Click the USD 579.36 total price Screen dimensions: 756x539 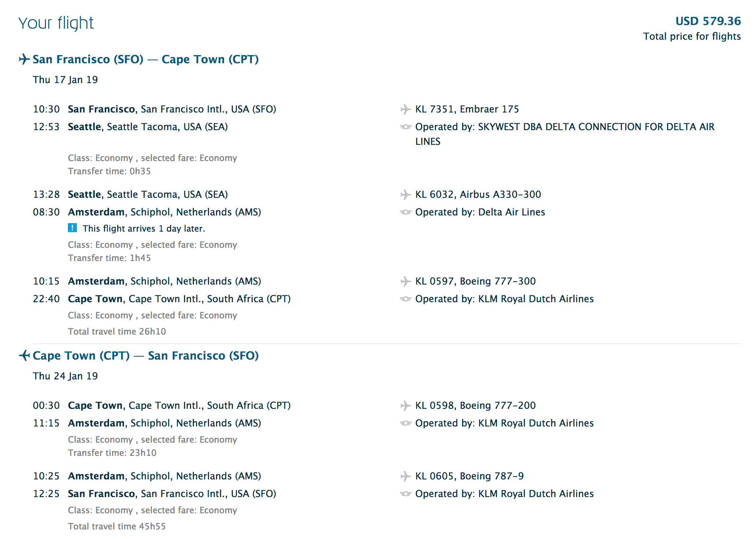(x=708, y=21)
